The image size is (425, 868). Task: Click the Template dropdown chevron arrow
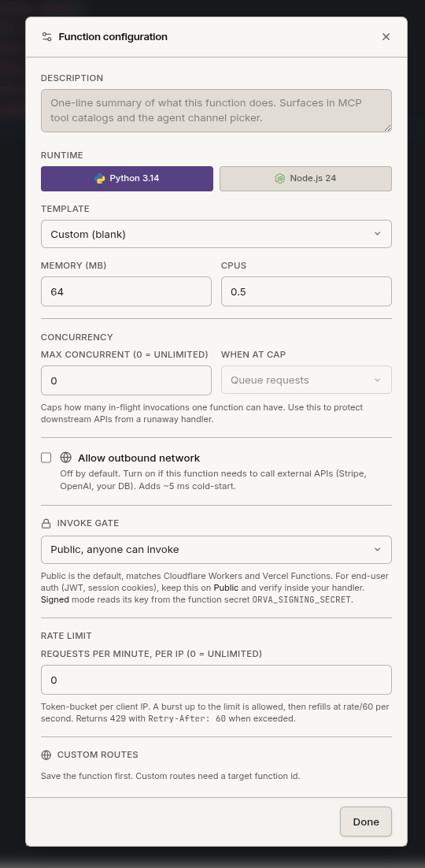(x=378, y=234)
